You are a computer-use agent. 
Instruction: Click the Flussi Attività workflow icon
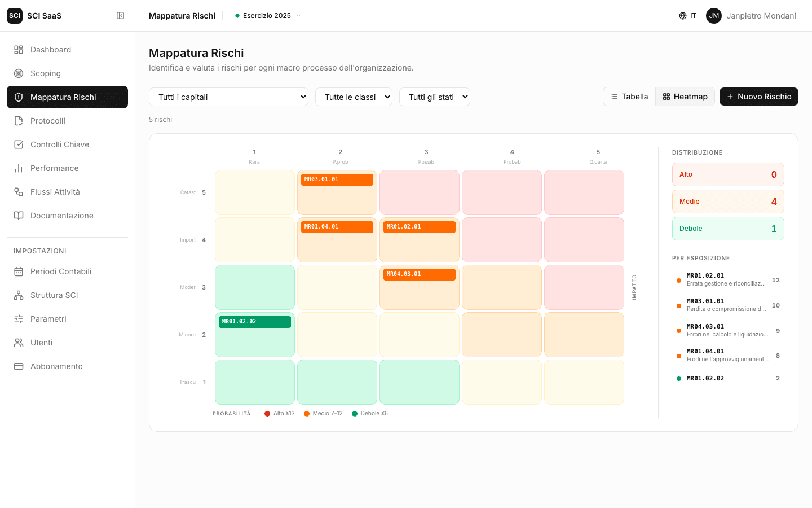(x=19, y=192)
